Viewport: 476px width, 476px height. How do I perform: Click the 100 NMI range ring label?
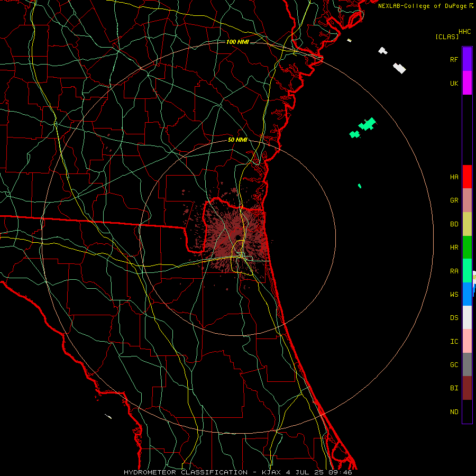(x=237, y=42)
